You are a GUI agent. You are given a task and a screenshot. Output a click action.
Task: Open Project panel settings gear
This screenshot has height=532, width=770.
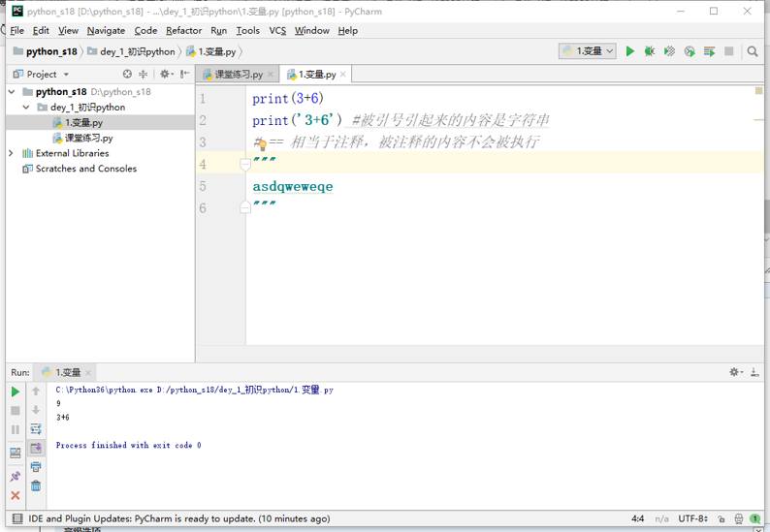pyautogui.click(x=165, y=74)
